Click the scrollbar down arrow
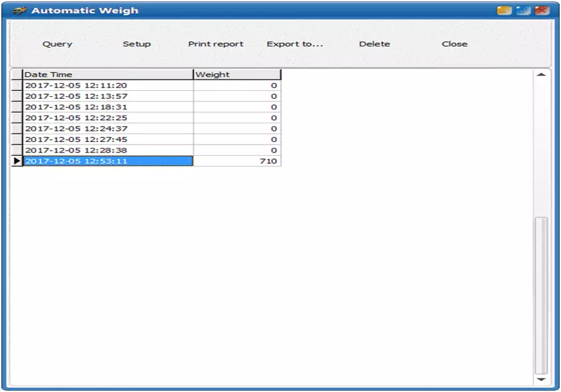 coord(541,379)
